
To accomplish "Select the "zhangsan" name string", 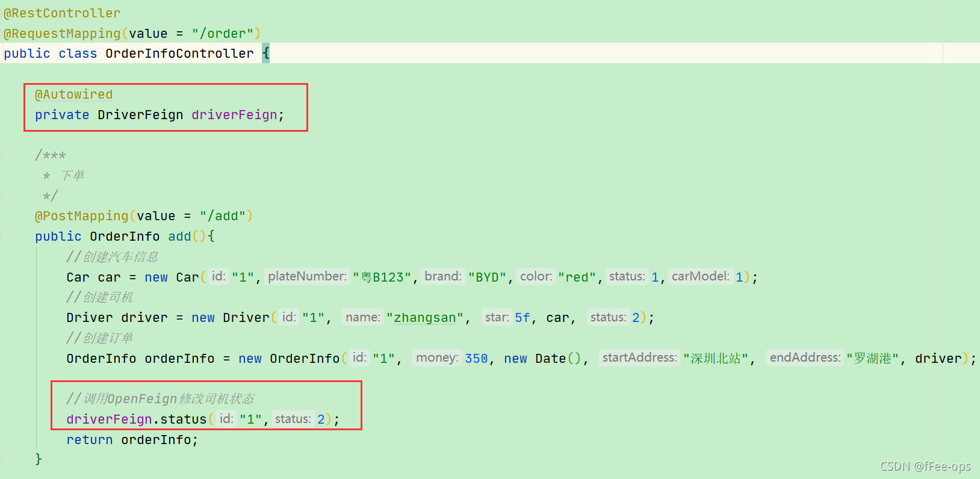I will tap(425, 318).
